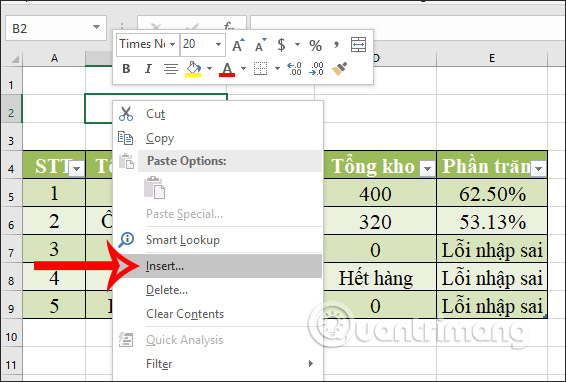This screenshot has width=566, height=382.
Task: Increase font size with large A icon
Action: pyautogui.click(x=239, y=45)
